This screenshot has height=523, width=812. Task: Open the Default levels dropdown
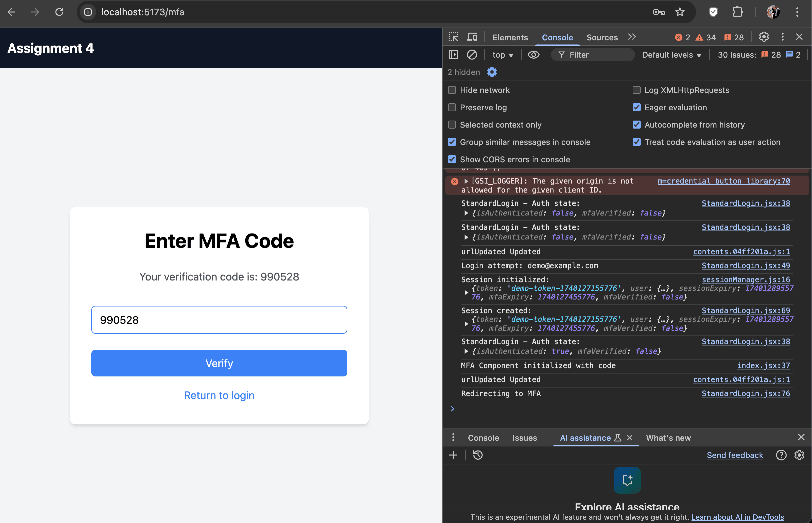click(x=672, y=55)
